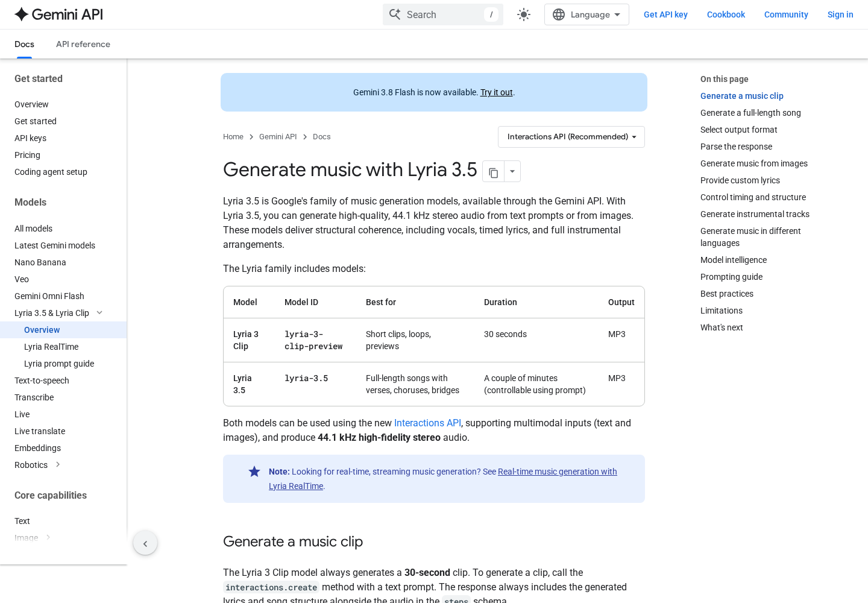Screen dimensions: 868x603
Task: Copy page using the copy icon
Action: [493, 173]
